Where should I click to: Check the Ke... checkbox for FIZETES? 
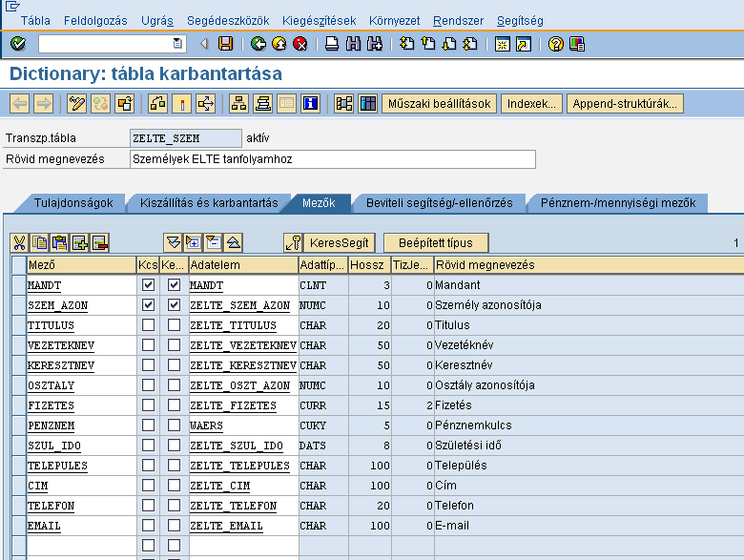coord(175,405)
